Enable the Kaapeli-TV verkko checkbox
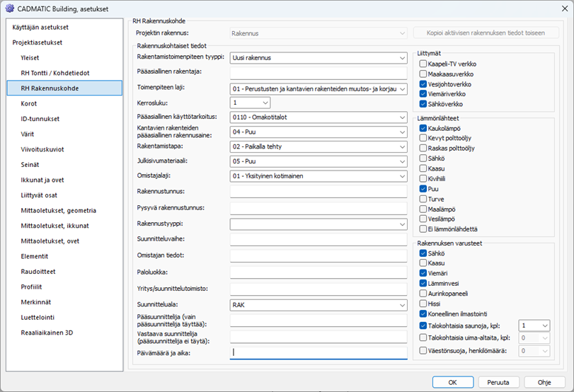The height and width of the screenshot is (392, 574). tap(423, 64)
